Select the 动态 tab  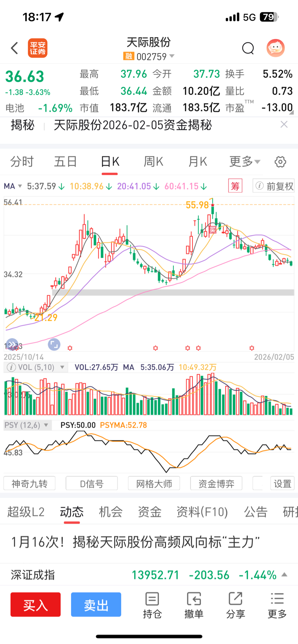pos(72,512)
